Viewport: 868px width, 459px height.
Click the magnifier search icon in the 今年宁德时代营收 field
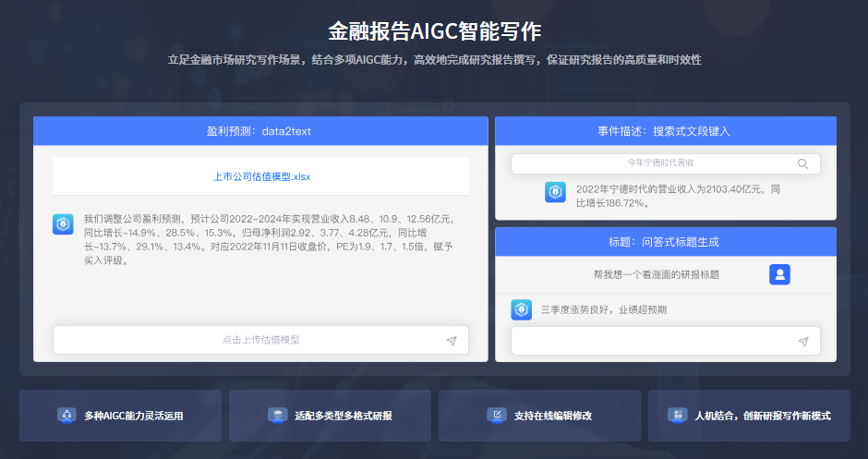point(802,163)
